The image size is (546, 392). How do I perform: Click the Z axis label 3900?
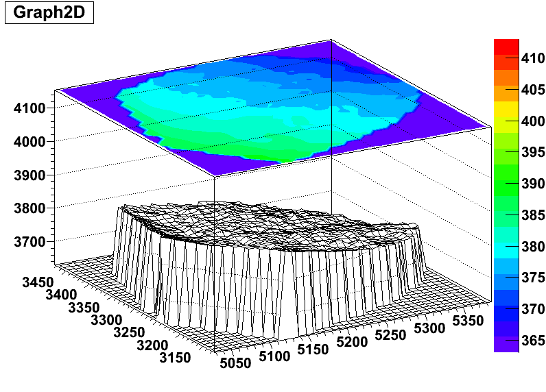[x=29, y=175]
